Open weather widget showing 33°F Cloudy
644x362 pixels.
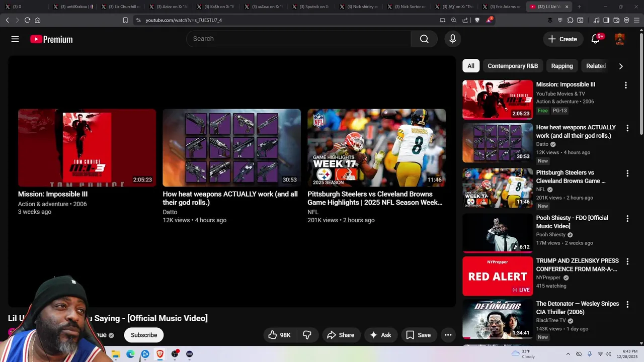click(523, 354)
